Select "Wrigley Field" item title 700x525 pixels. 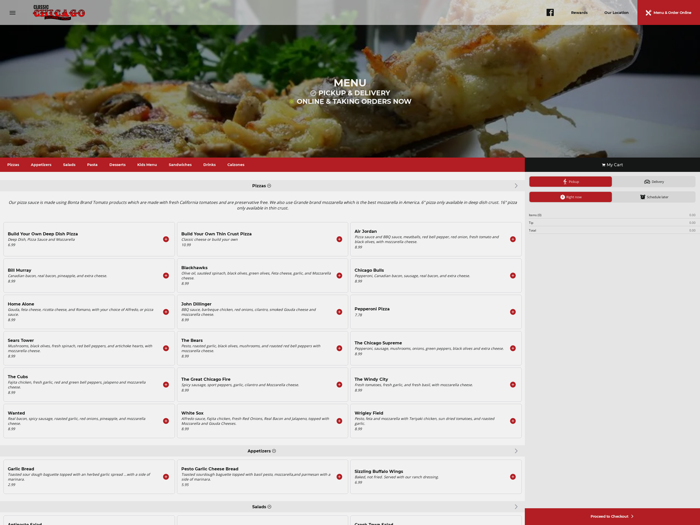pyautogui.click(x=369, y=413)
